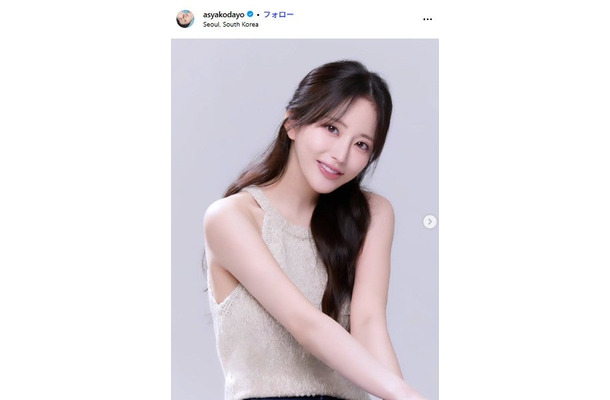This screenshot has height=400, width=610.
Task: Advance to the next photo with the arrow
Action: click(430, 222)
